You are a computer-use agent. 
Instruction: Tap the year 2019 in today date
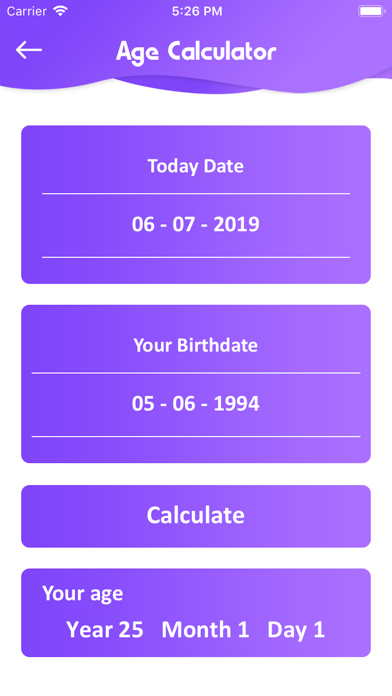coord(236,225)
